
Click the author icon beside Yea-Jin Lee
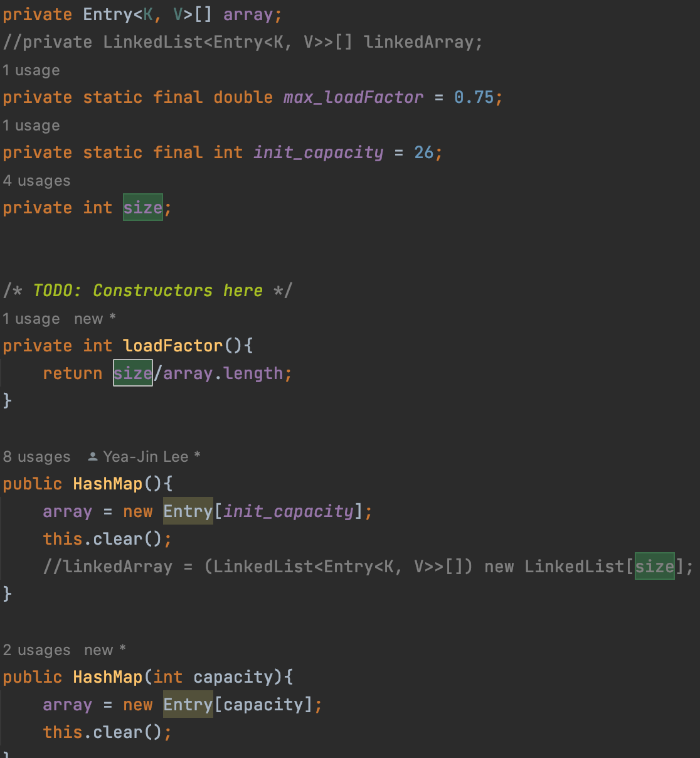93,457
